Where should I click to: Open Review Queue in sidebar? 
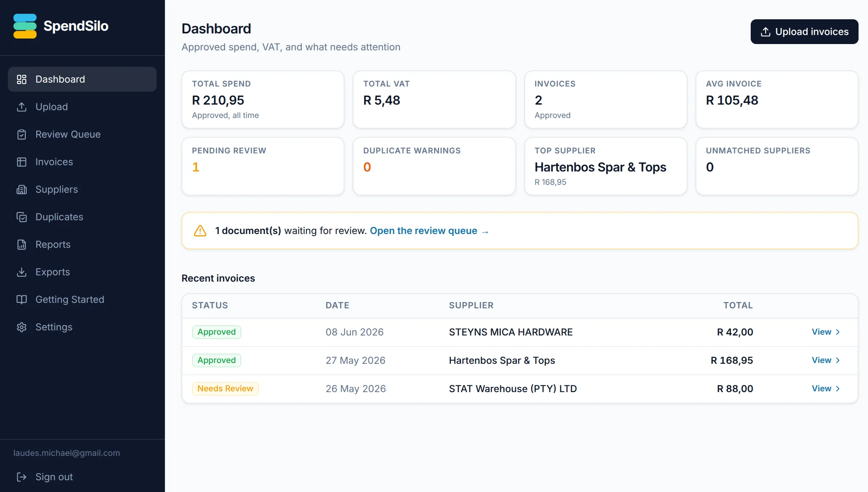pyautogui.click(x=82, y=135)
